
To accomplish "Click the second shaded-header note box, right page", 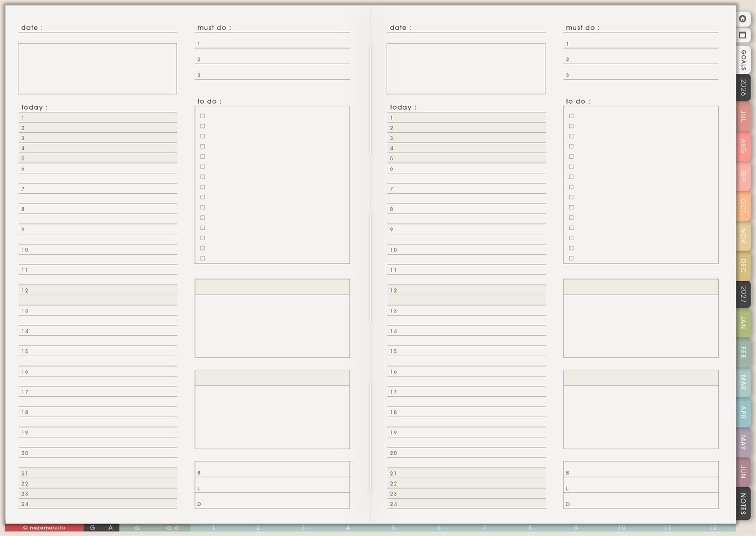I will click(x=641, y=410).
